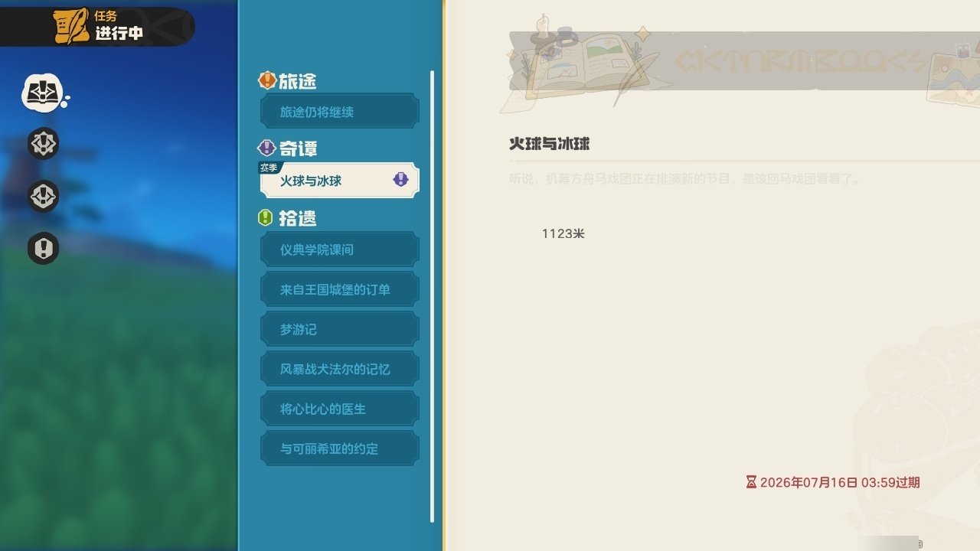This screenshot has height=551, width=980.
Task: Click the quest description starting with 听说
Action: click(x=684, y=179)
